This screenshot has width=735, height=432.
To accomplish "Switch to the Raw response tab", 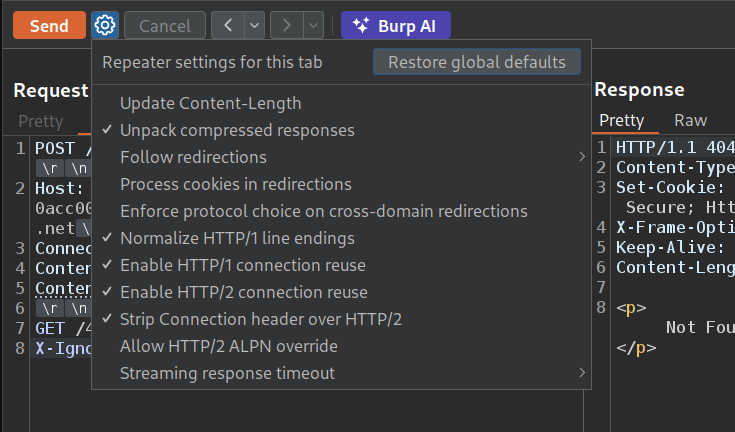I will [690, 120].
